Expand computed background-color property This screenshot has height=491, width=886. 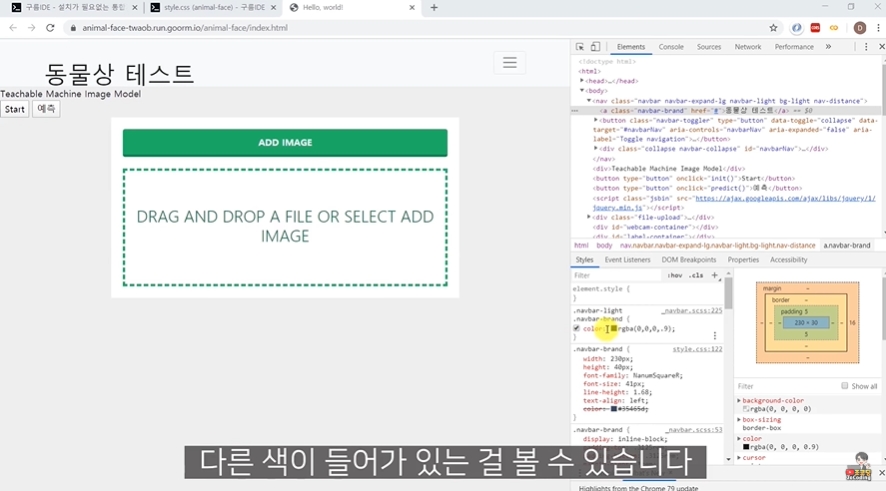(739, 401)
